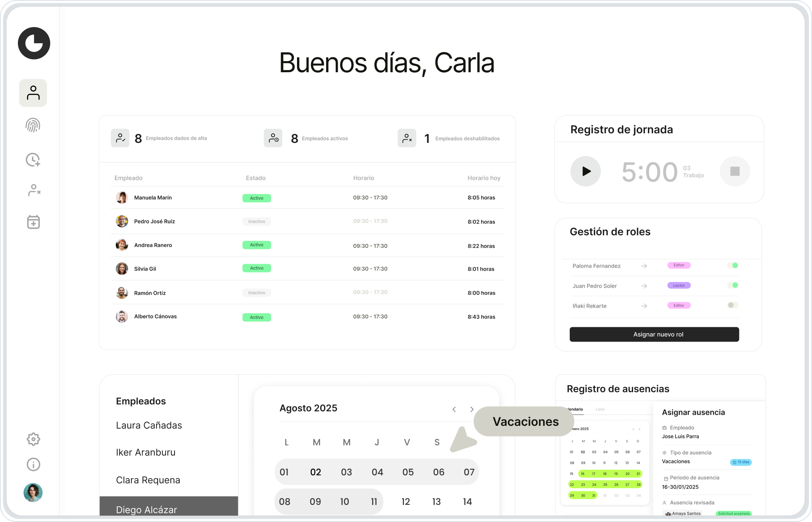Viewport: 812px width, 522px height.
Task: Click the Asignar nuevo rol button
Action: coord(654,334)
